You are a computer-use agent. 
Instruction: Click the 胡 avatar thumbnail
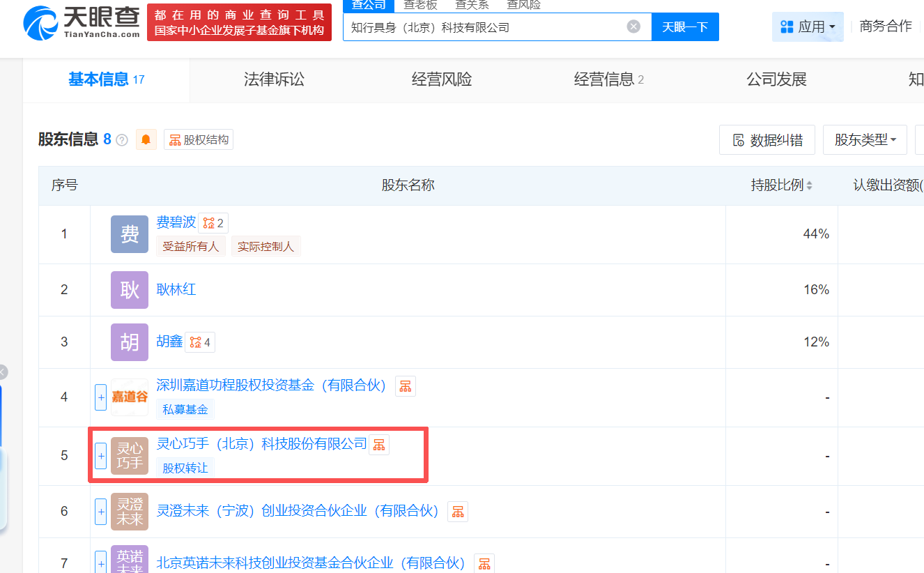(130, 342)
